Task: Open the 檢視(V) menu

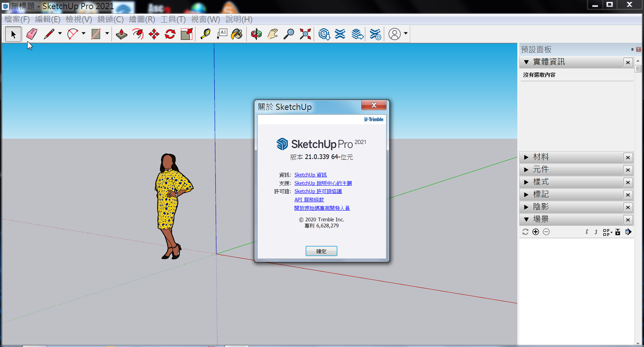Action: (x=79, y=19)
